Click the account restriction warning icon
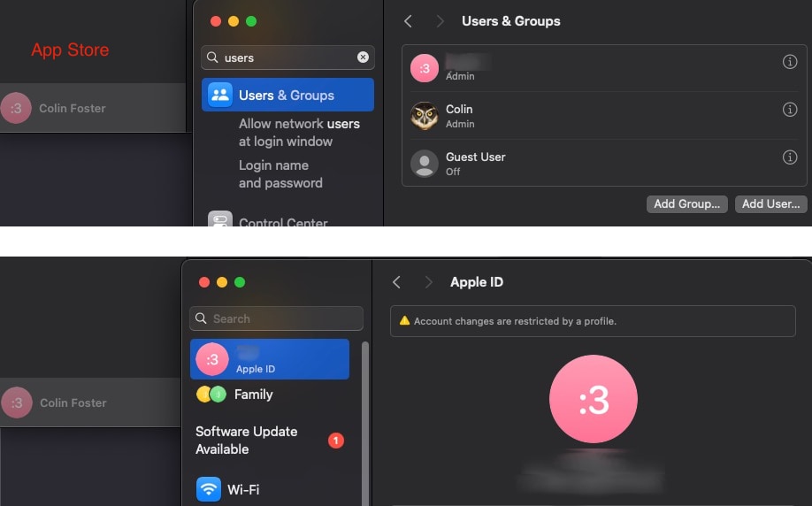812x506 pixels. pyautogui.click(x=404, y=320)
